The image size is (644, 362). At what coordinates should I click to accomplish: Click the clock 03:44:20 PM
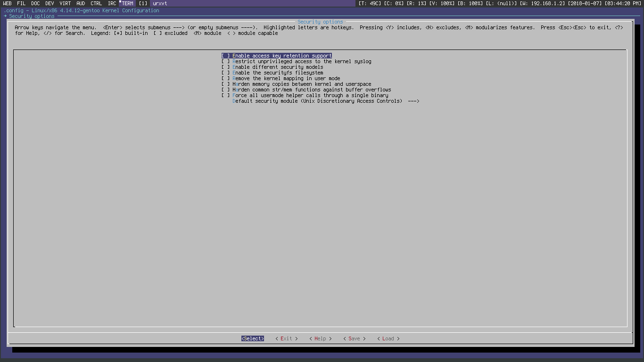(622, 3)
